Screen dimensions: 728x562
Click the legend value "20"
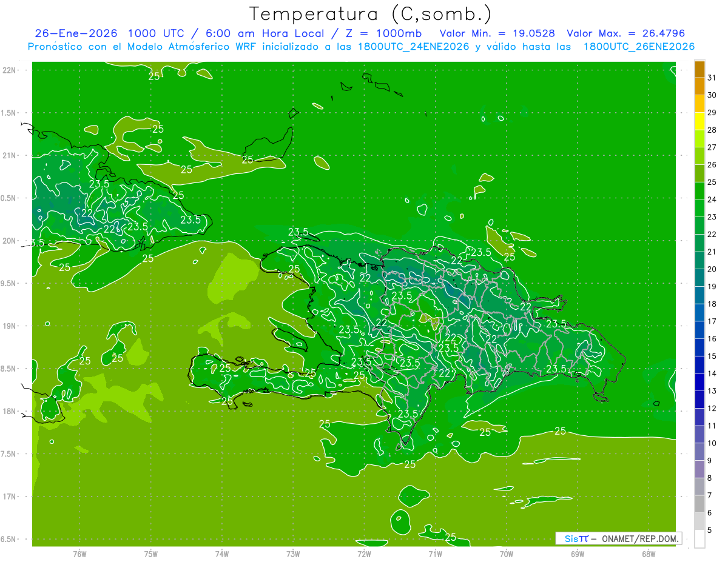(x=712, y=269)
